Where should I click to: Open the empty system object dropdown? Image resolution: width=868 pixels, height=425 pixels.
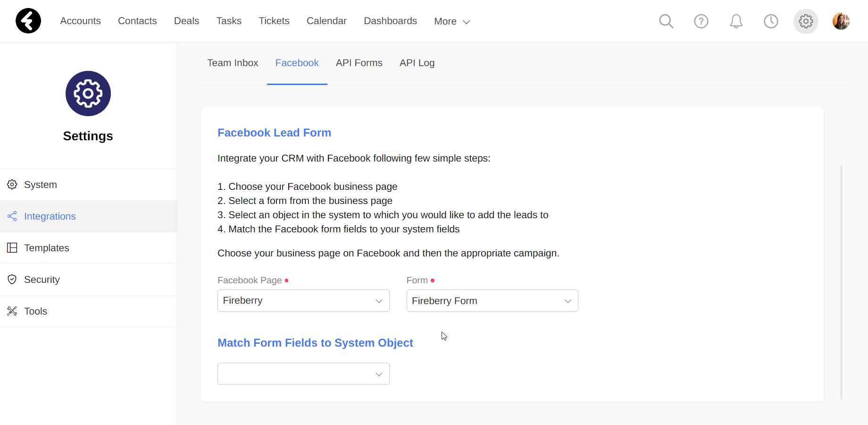click(x=303, y=374)
